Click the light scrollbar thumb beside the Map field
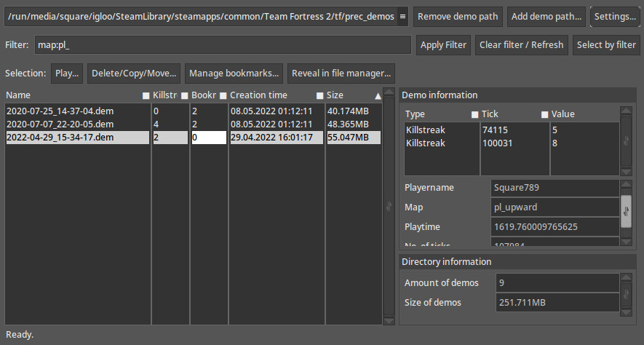Image resolution: width=644 pixels, height=345 pixels. (x=626, y=212)
